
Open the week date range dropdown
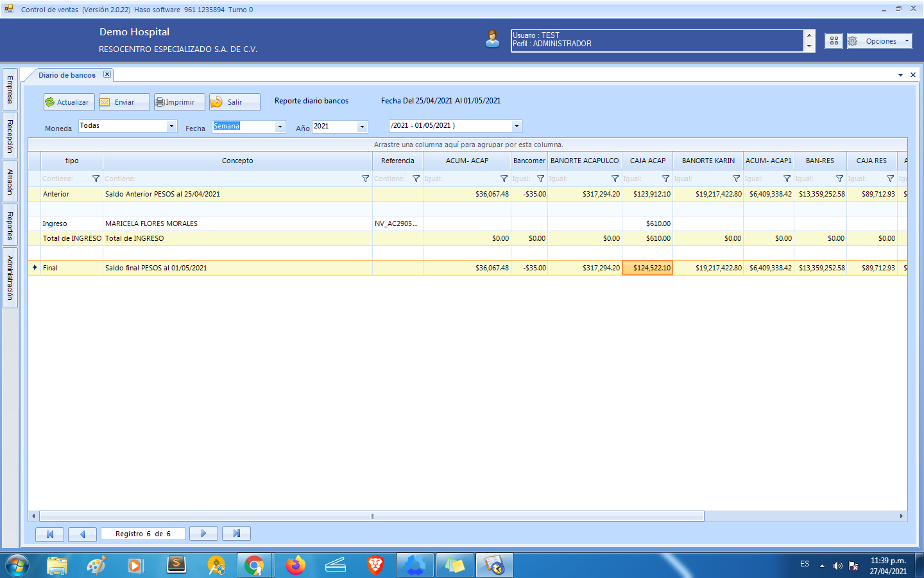pyautogui.click(x=517, y=126)
